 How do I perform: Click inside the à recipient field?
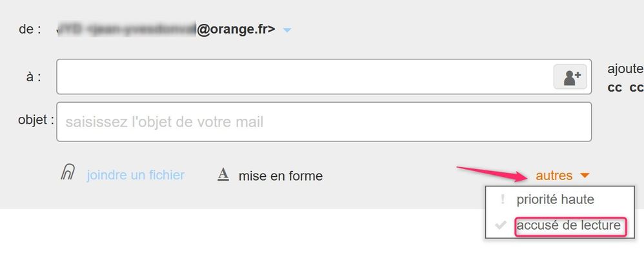[x=305, y=77]
